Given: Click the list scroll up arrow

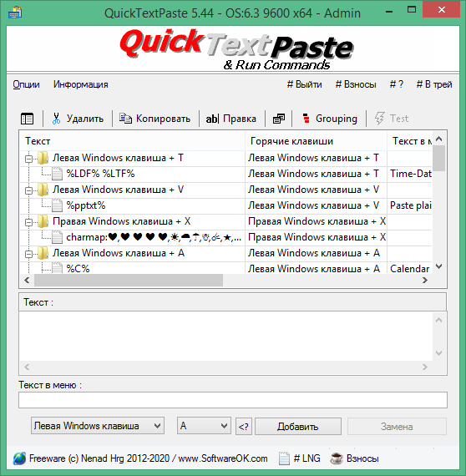Looking at the screenshot, I should 439,139.
